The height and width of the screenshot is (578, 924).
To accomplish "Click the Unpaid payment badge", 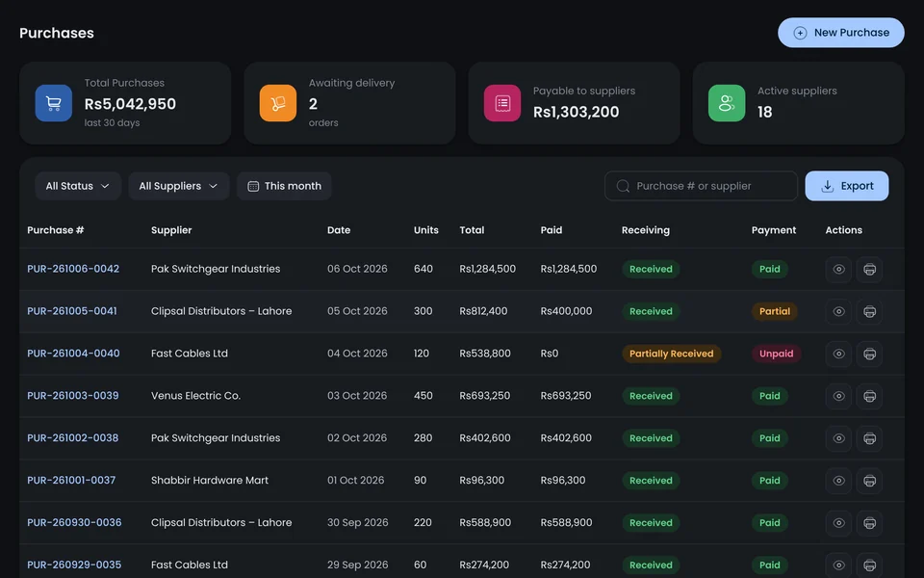I will pyautogui.click(x=776, y=354).
